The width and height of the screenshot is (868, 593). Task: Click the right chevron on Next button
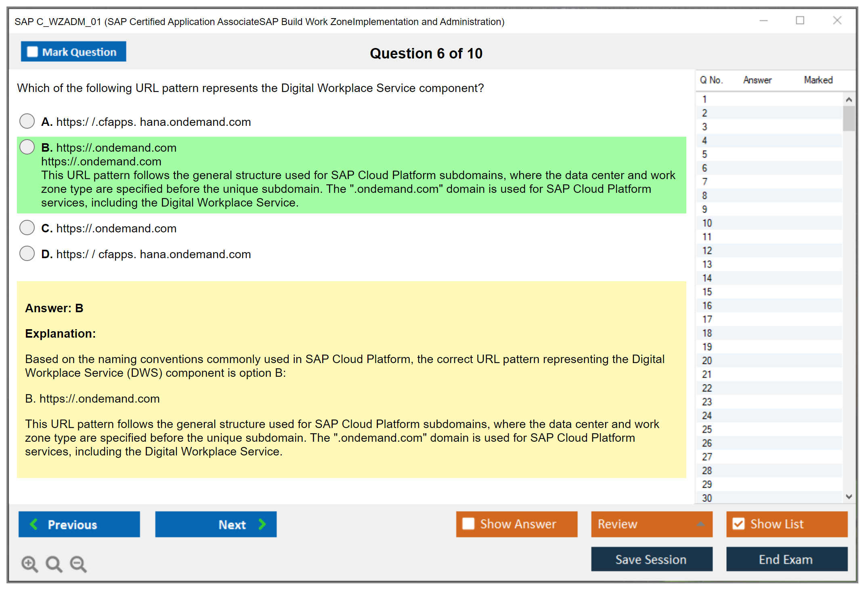click(262, 524)
